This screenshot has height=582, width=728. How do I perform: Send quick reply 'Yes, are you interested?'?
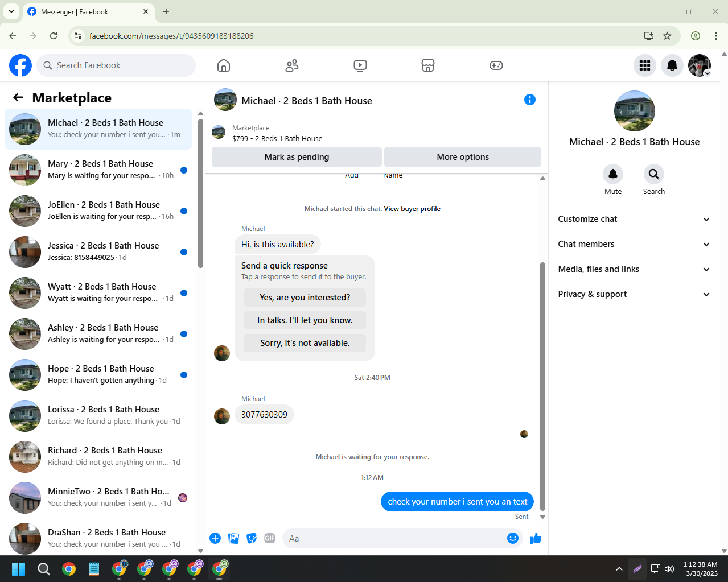pos(305,298)
